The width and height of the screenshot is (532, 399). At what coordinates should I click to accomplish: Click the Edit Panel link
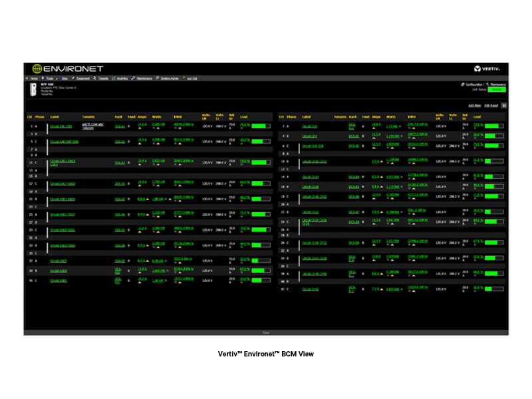491,105
